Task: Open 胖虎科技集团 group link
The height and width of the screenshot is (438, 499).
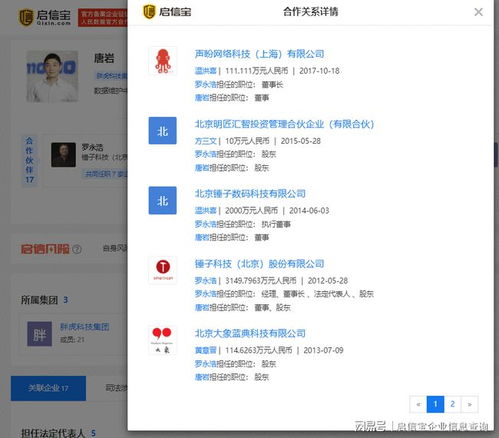Action: pos(85,327)
